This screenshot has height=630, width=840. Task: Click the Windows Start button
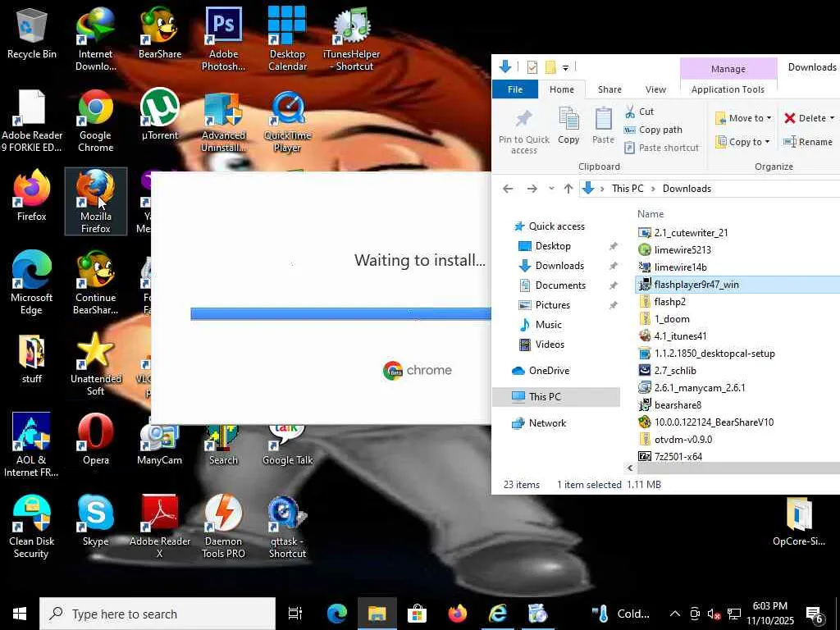click(20, 614)
